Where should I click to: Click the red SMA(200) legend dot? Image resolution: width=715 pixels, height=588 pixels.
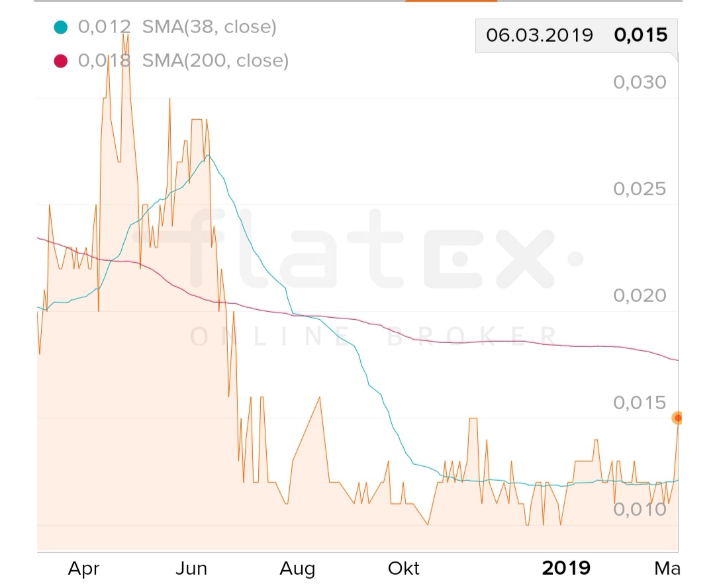point(61,61)
